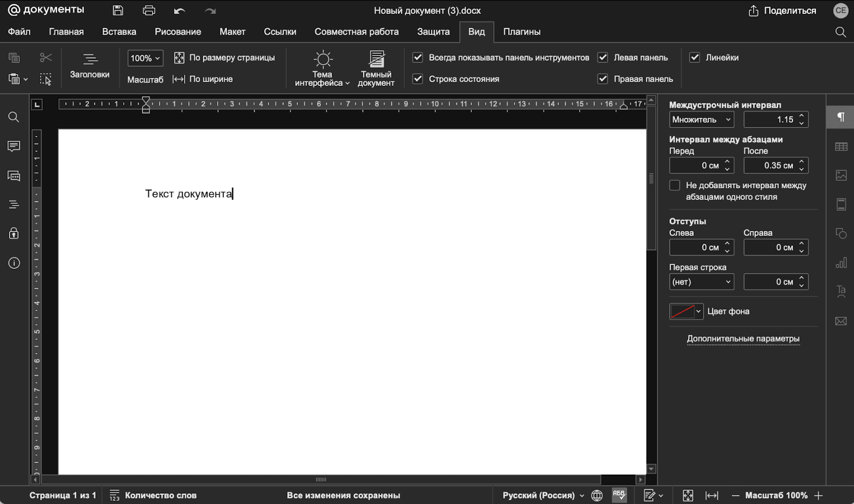Screen dimensions: 854x504
Task: Open the table settings in right sidebar
Action: [841, 147]
